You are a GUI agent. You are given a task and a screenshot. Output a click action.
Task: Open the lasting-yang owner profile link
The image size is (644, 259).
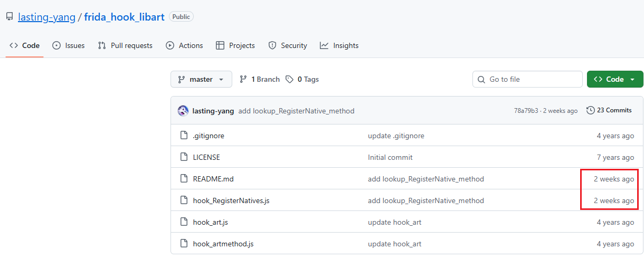[x=46, y=17]
